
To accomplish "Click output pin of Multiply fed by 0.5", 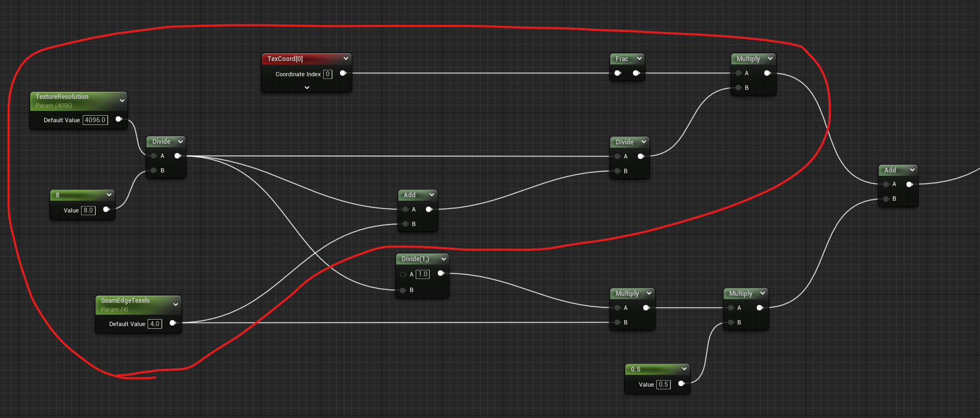I will [x=759, y=308].
